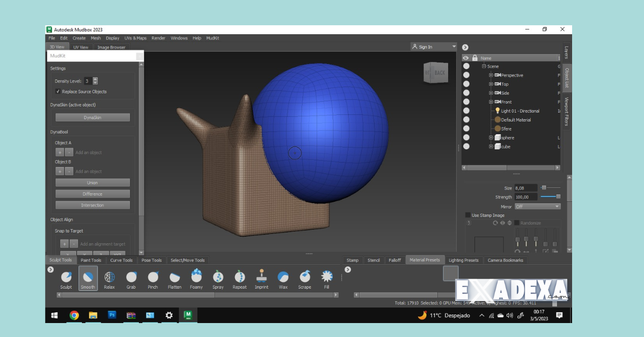The width and height of the screenshot is (644, 337).
Task: Open Mudbox from the taskbar
Action: point(188,316)
